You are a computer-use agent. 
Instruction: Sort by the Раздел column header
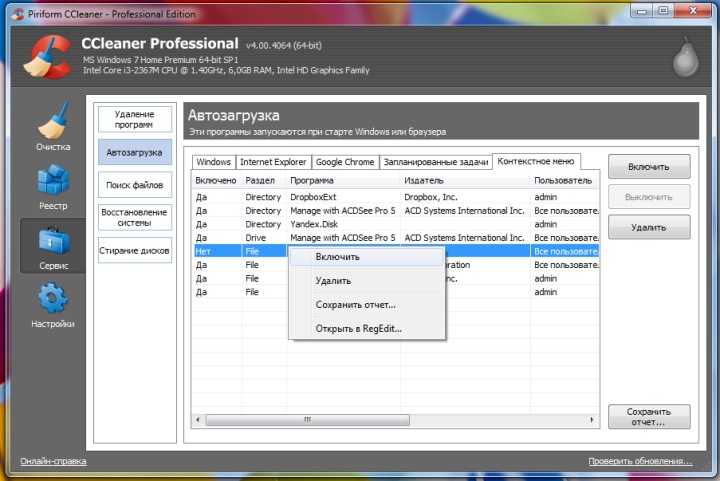264,180
